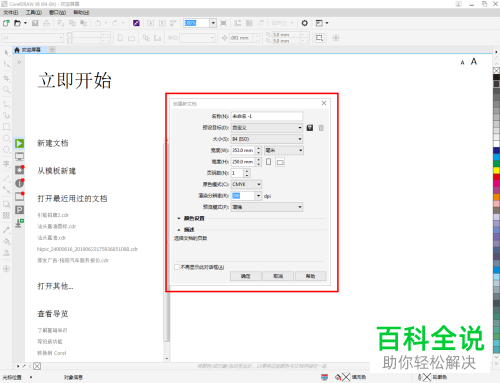Select the Workspace monitor sidebar icon
This screenshot has height=383, width=500.
pos(19,156)
